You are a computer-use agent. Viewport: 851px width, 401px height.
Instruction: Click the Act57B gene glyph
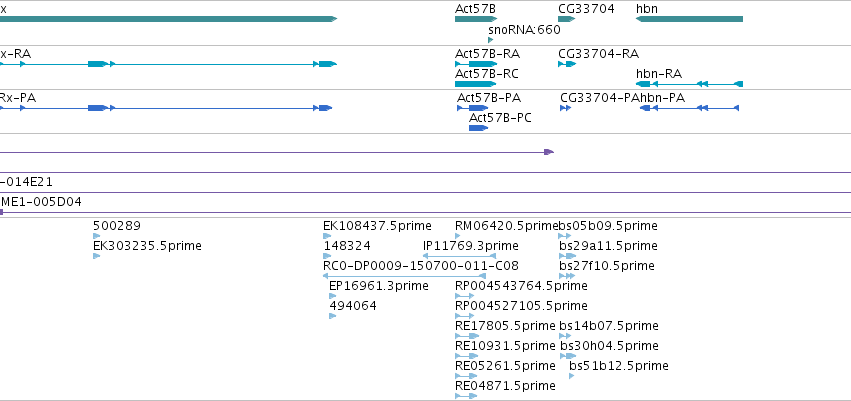(476, 19)
